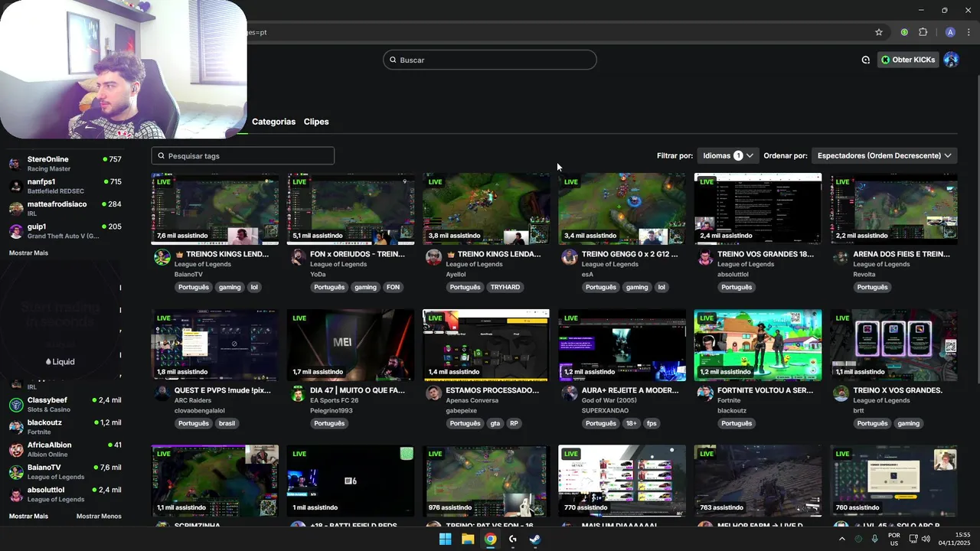Open StereOnline channel in sidebar

click(x=65, y=164)
